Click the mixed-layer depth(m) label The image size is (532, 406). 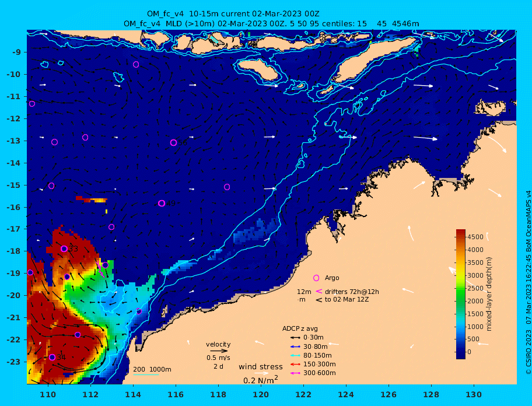click(x=489, y=294)
